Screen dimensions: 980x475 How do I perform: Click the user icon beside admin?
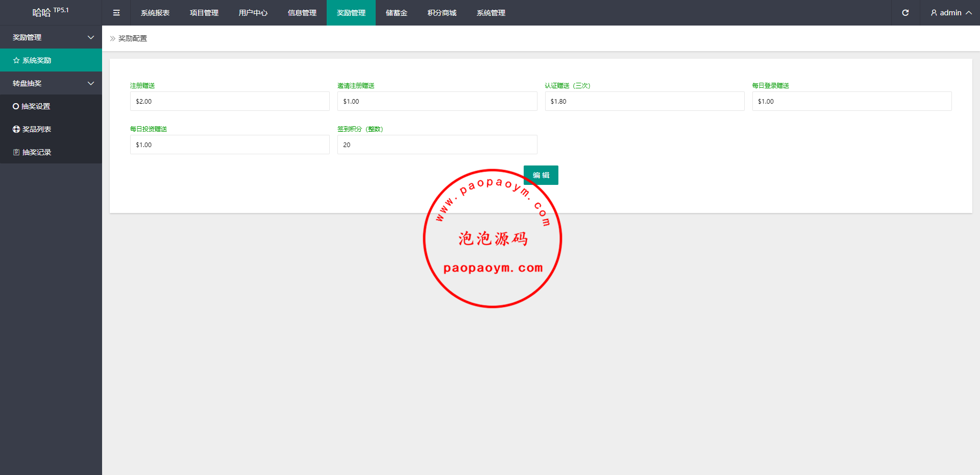(934, 13)
